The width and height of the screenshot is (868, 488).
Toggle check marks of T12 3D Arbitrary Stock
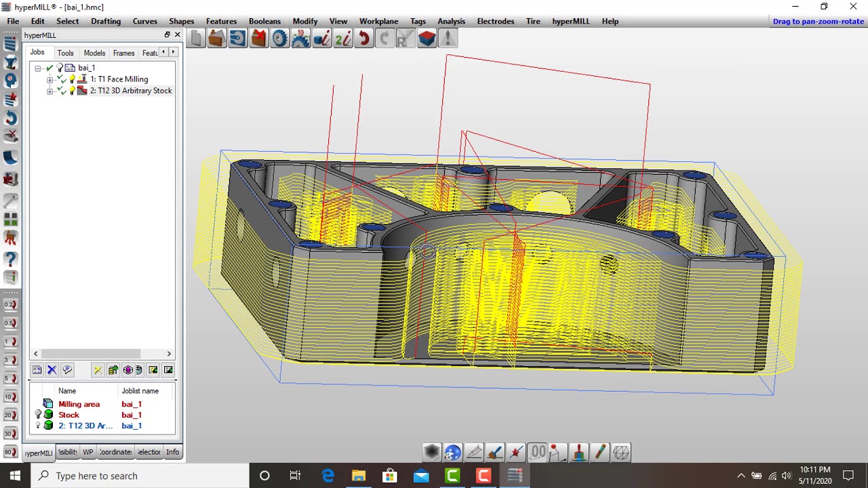coord(62,91)
